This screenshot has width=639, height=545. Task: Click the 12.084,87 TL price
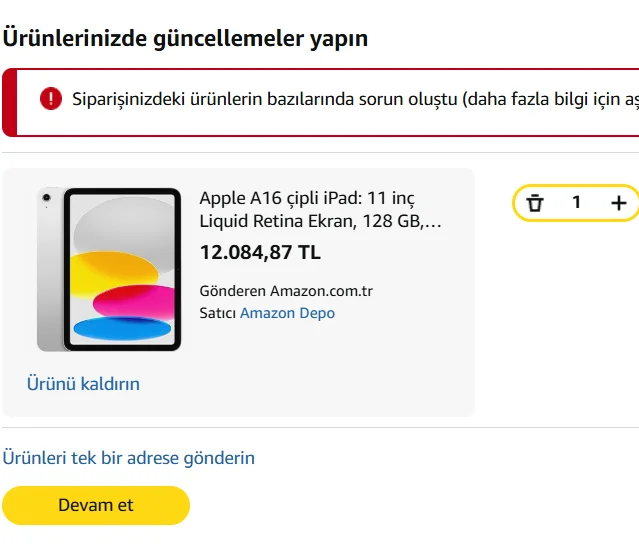[x=260, y=252]
